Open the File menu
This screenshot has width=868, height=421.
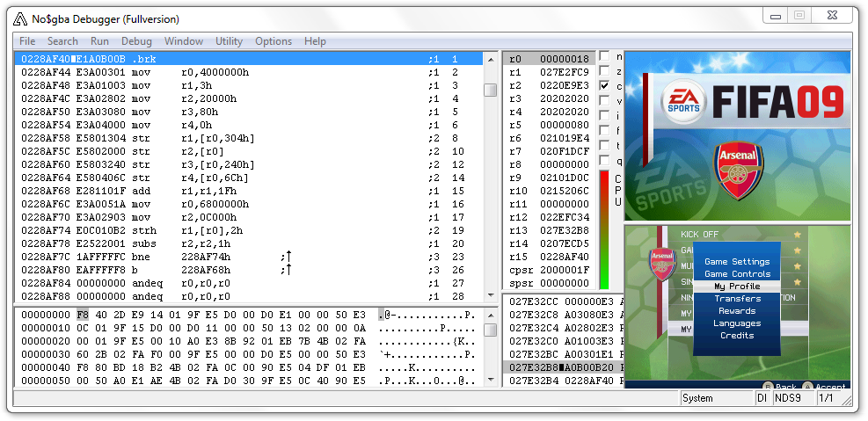[27, 41]
